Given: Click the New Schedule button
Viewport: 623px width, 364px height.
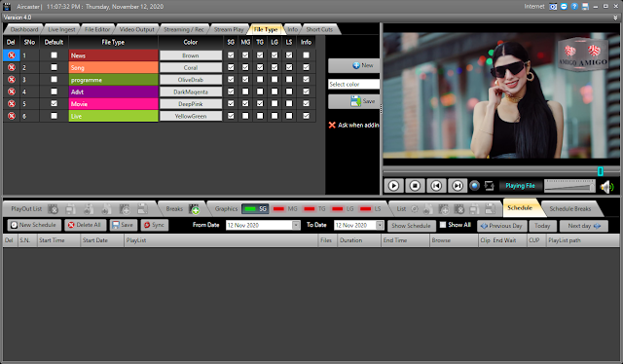Looking at the screenshot, I should pos(34,225).
